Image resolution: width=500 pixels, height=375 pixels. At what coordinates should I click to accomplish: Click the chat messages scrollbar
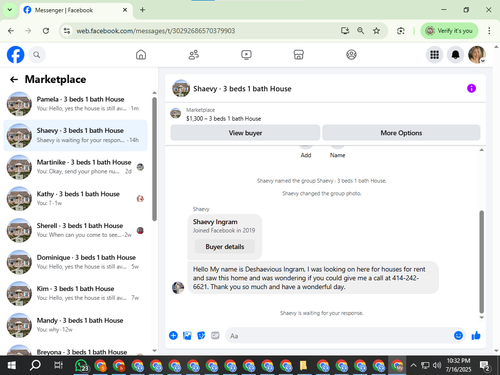click(481, 262)
